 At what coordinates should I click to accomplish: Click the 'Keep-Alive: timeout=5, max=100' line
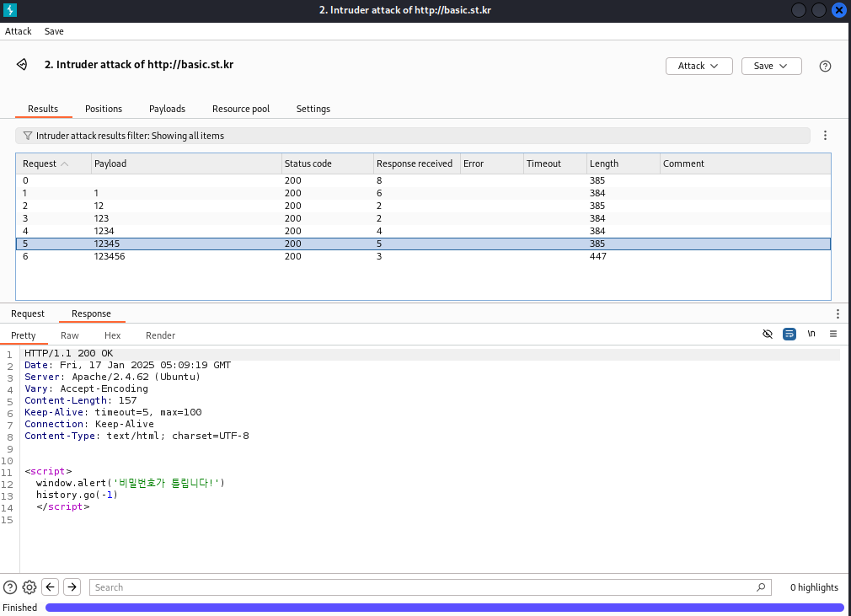113,412
